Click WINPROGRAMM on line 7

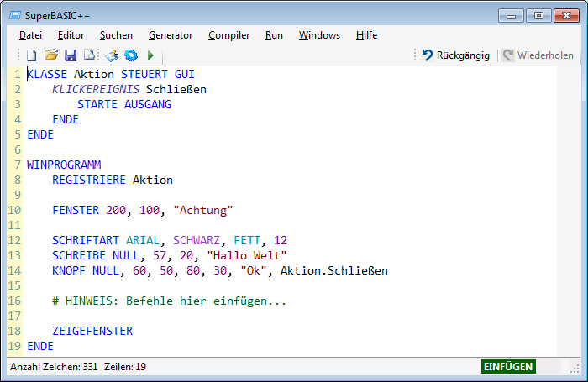[64, 165]
